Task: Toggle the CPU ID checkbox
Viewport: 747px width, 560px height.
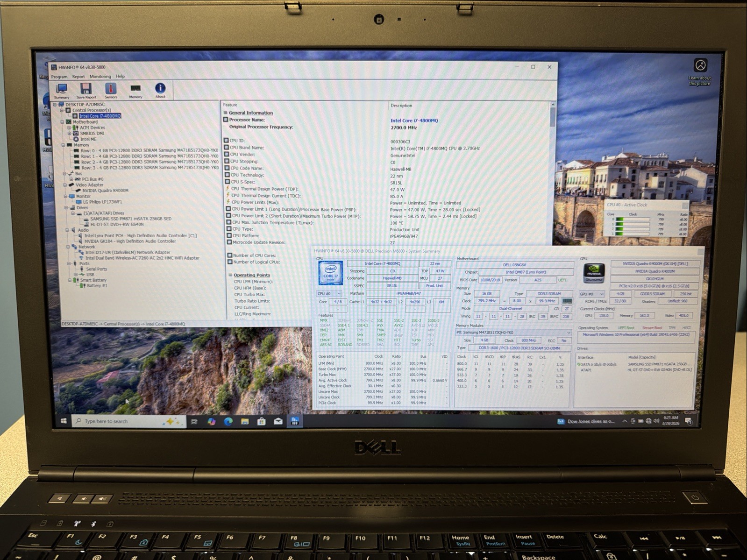Action: pyautogui.click(x=227, y=141)
